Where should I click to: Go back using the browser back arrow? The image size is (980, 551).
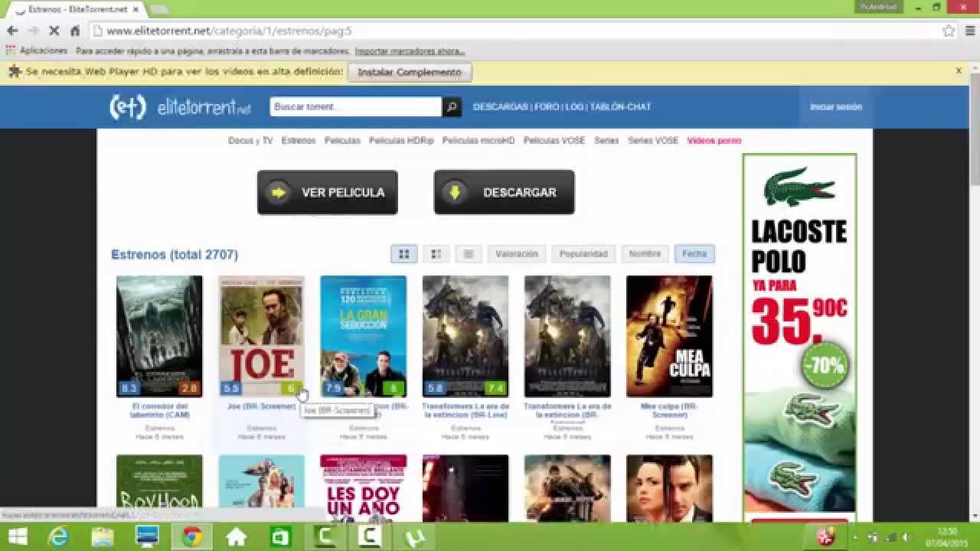[12, 31]
